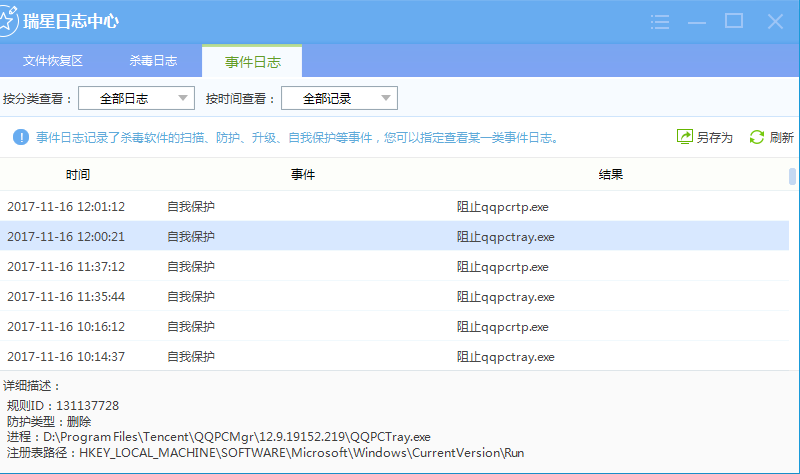Click 自我保护 event in 12:01:12 row
The height and width of the screenshot is (474, 800).
191,207
